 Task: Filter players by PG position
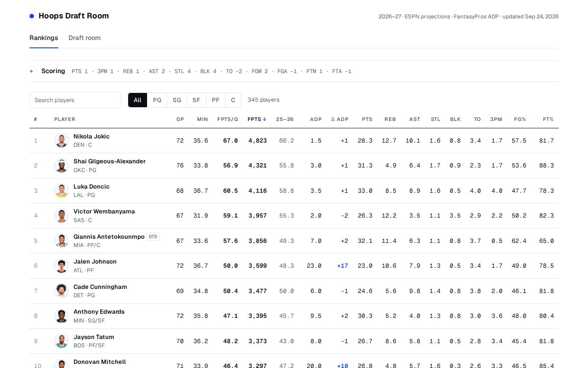click(157, 100)
